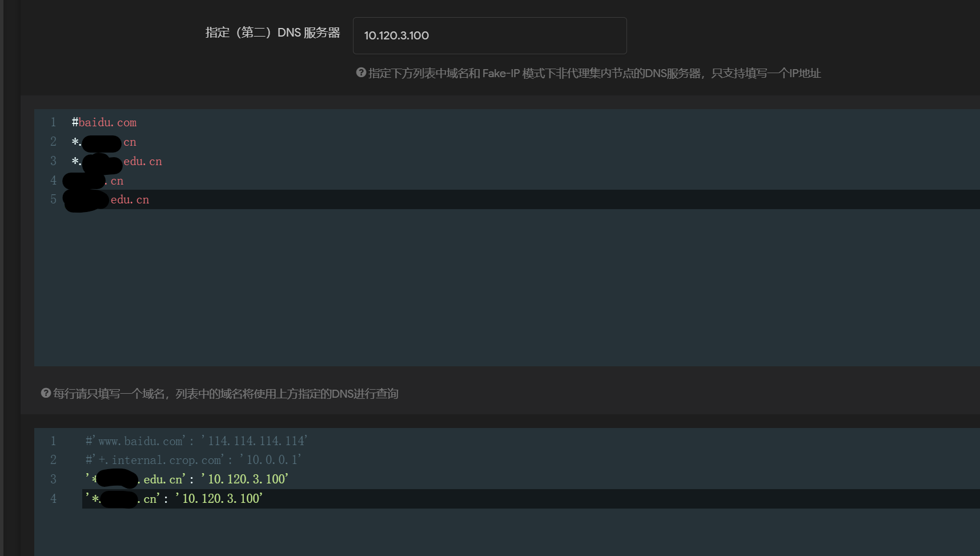This screenshot has height=556, width=980.
Task: Select the IP value 10.120.3.100 in the field
Action: pyautogui.click(x=396, y=35)
